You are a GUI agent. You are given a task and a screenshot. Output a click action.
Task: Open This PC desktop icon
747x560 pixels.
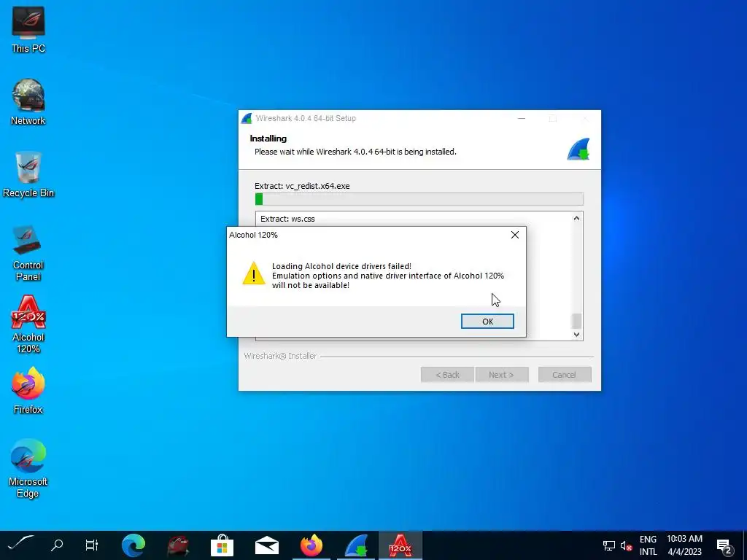[x=28, y=29]
